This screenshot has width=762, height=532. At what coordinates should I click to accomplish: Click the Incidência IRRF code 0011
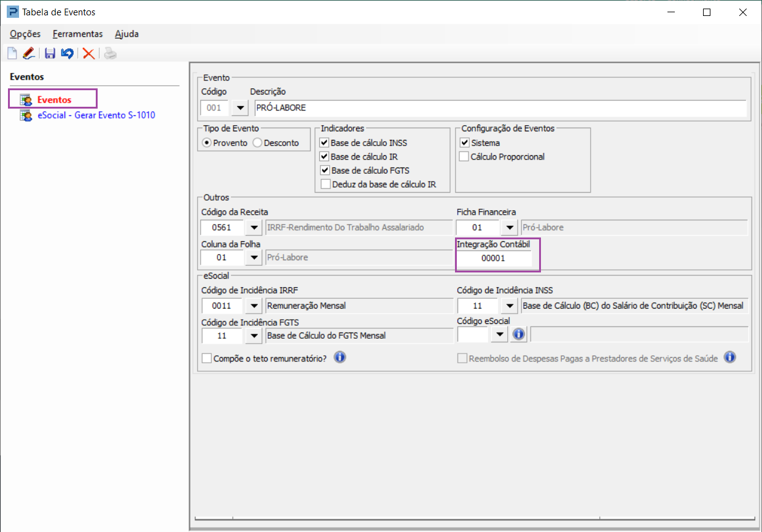click(x=223, y=305)
